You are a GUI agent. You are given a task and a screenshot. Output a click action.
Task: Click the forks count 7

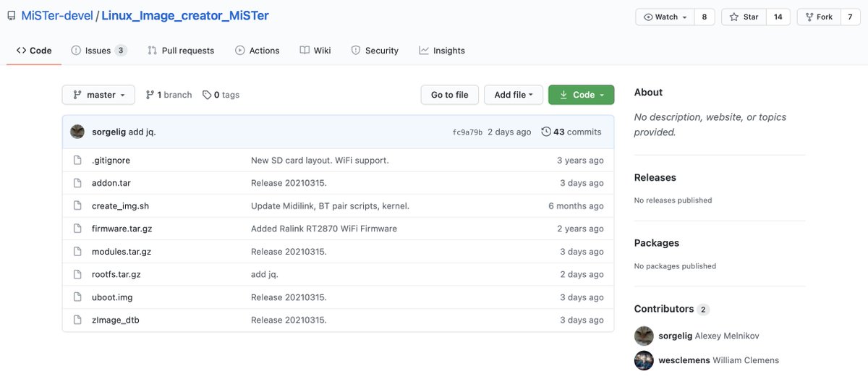pos(850,17)
